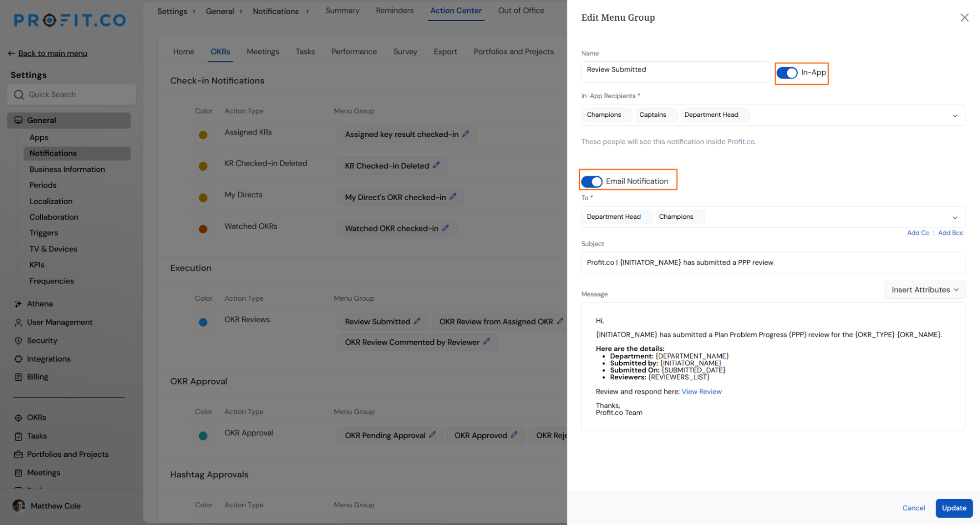Open the Home notifications tab
This screenshot has height=525, width=980.
pos(183,52)
